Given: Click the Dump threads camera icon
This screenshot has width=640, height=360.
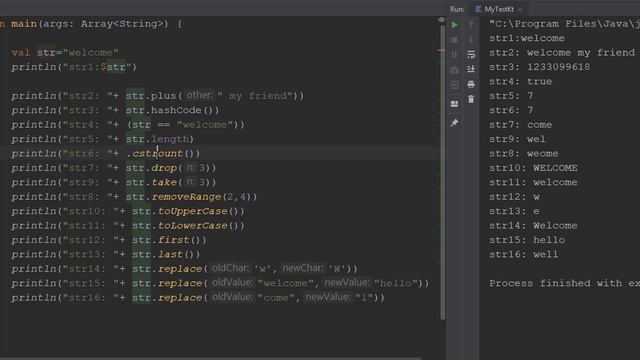Looking at the screenshot, I should [x=454, y=70].
